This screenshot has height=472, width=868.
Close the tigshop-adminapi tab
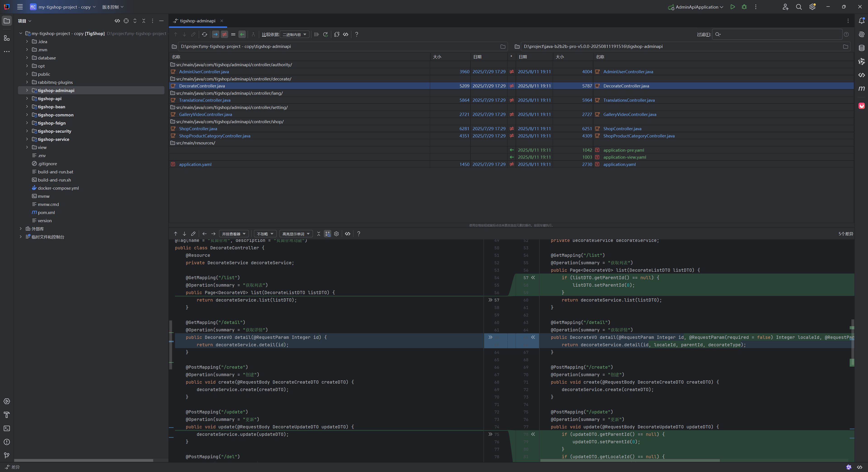pyautogui.click(x=222, y=21)
